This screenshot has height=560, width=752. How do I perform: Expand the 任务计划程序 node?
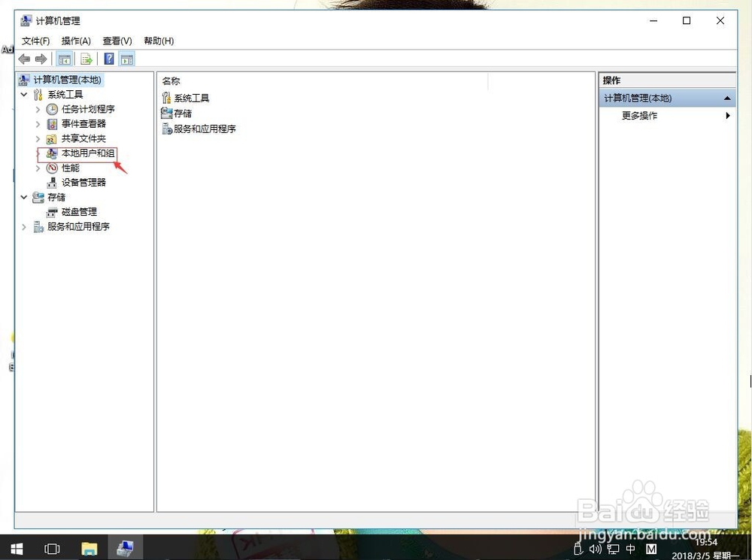coord(38,109)
